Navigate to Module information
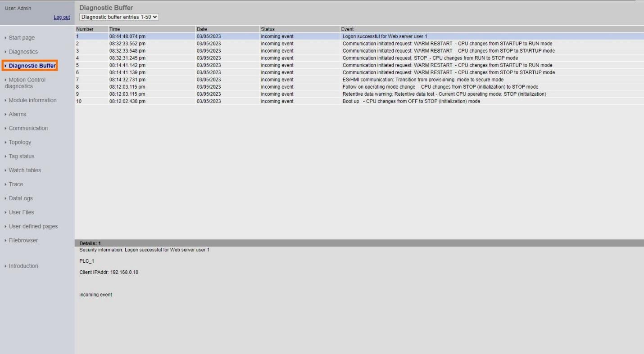This screenshot has height=354, width=644. [x=32, y=100]
